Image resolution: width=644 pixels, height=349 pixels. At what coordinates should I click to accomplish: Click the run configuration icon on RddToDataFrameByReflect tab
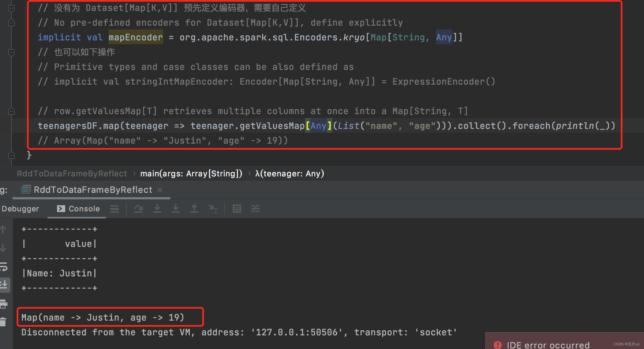point(26,190)
